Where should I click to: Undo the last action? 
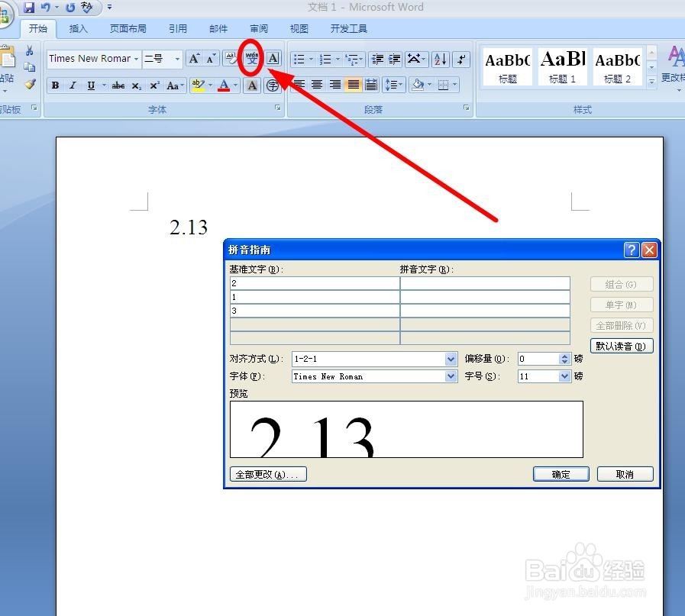point(45,8)
